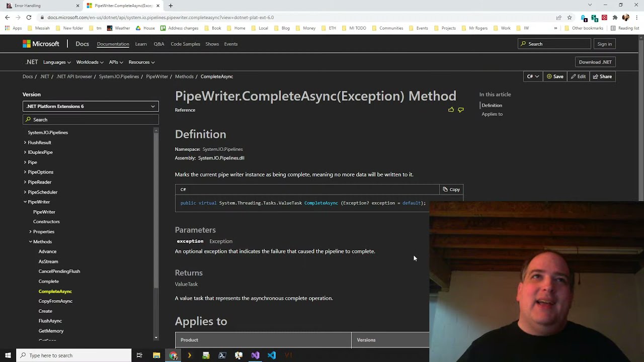The image size is (644, 362).
Task: Open a new browser tab
Action: (171, 6)
